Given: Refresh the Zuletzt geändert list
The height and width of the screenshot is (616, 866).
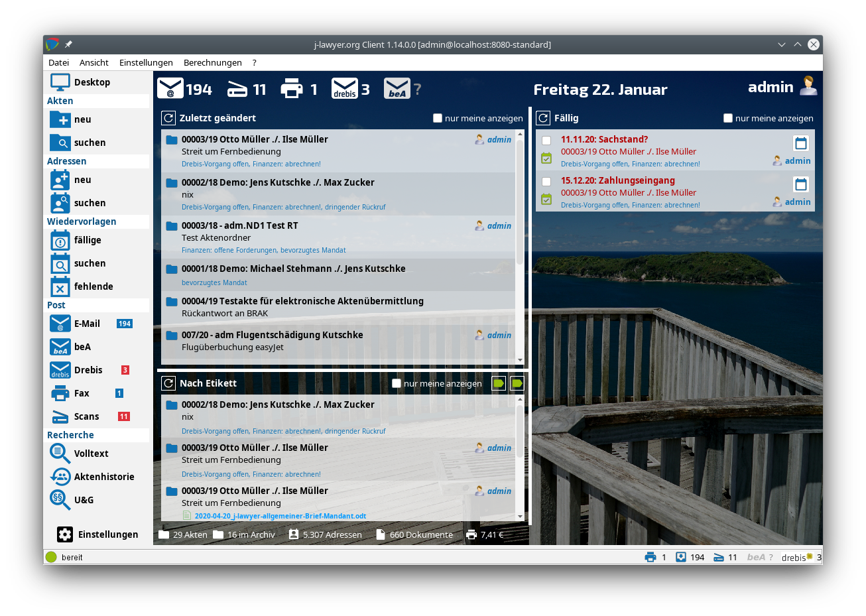Looking at the screenshot, I should click(x=168, y=118).
